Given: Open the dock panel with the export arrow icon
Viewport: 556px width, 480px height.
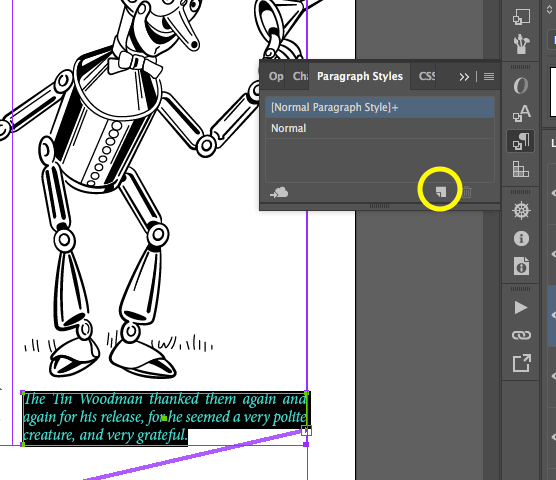Looking at the screenshot, I should pos(521,363).
